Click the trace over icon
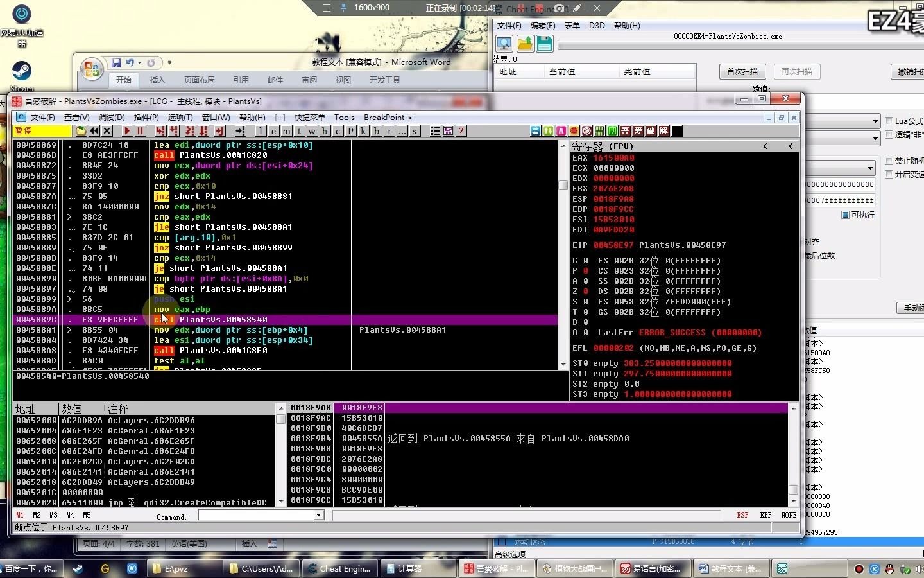 (x=203, y=131)
